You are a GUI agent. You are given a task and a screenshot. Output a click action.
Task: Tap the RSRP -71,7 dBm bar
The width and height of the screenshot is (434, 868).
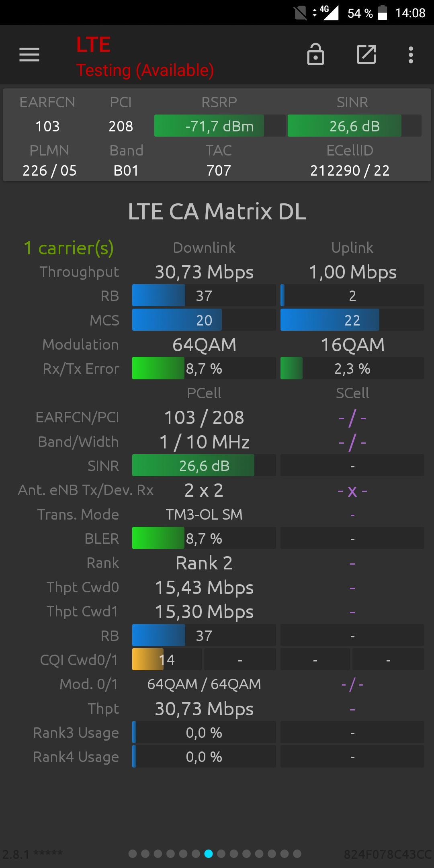click(x=220, y=126)
